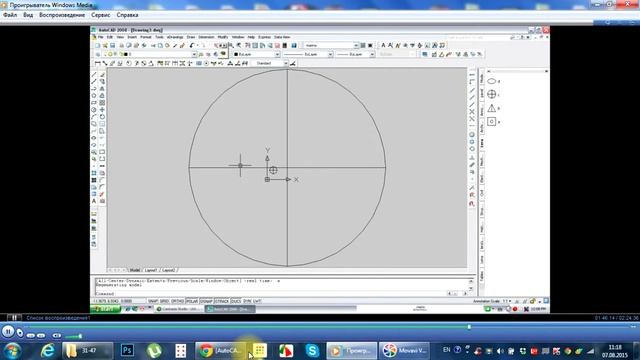This screenshot has width=640, height=360.
Task: Switch to the Layout2 tab in AutoCAD
Action: click(168, 270)
